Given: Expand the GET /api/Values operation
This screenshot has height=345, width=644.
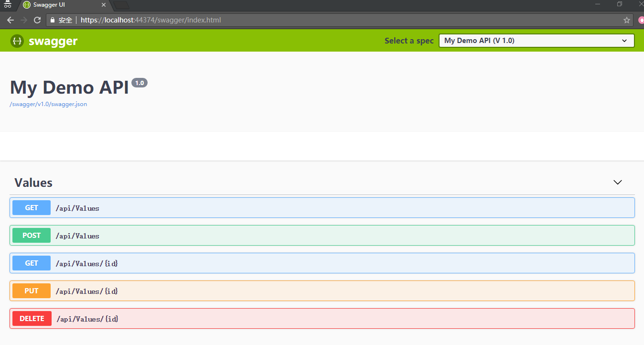Looking at the screenshot, I should tap(322, 208).
